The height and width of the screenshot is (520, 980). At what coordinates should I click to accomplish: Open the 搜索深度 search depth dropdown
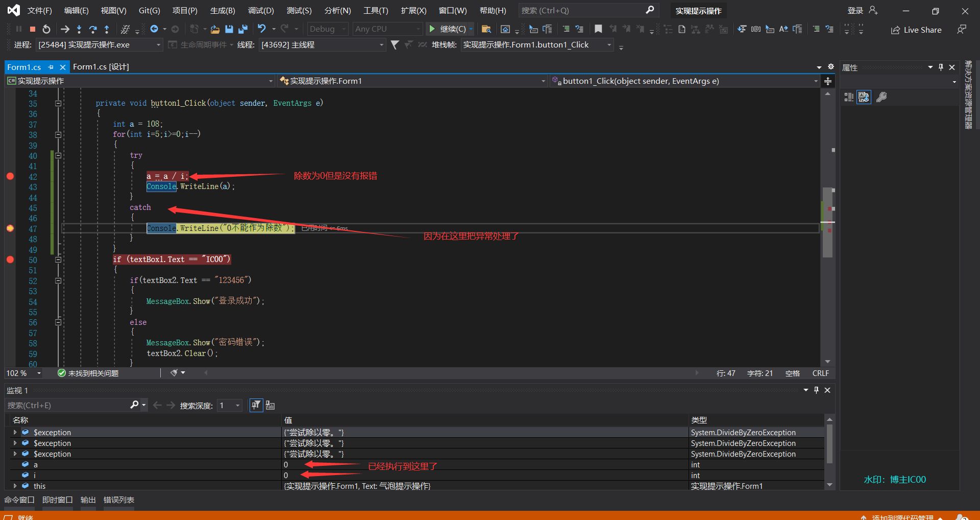pyautogui.click(x=237, y=405)
